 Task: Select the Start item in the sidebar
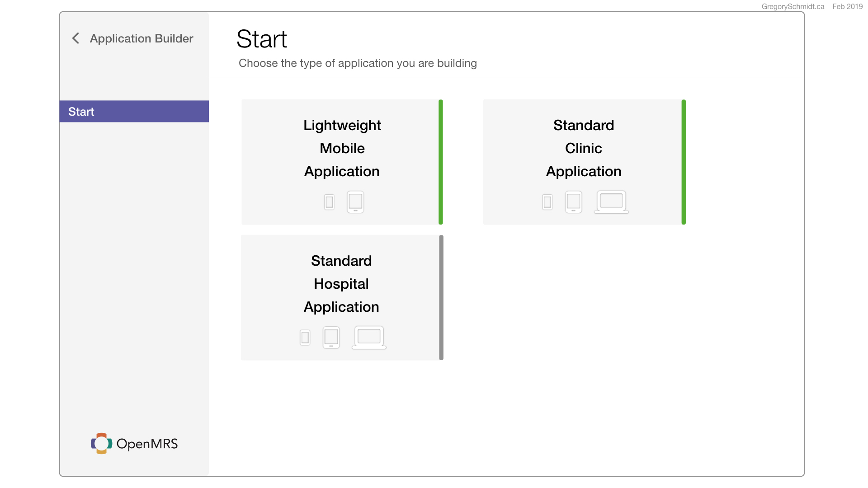point(134,112)
